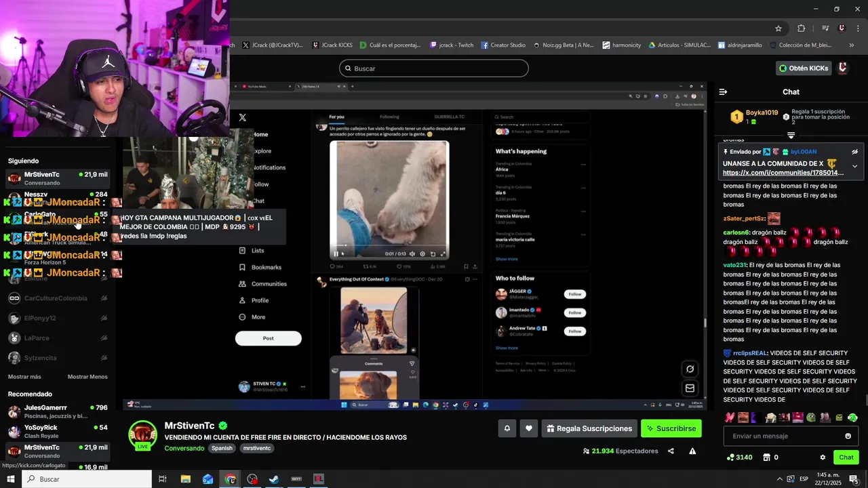Click the Windows taskbar Buscar search box

(x=87, y=479)
